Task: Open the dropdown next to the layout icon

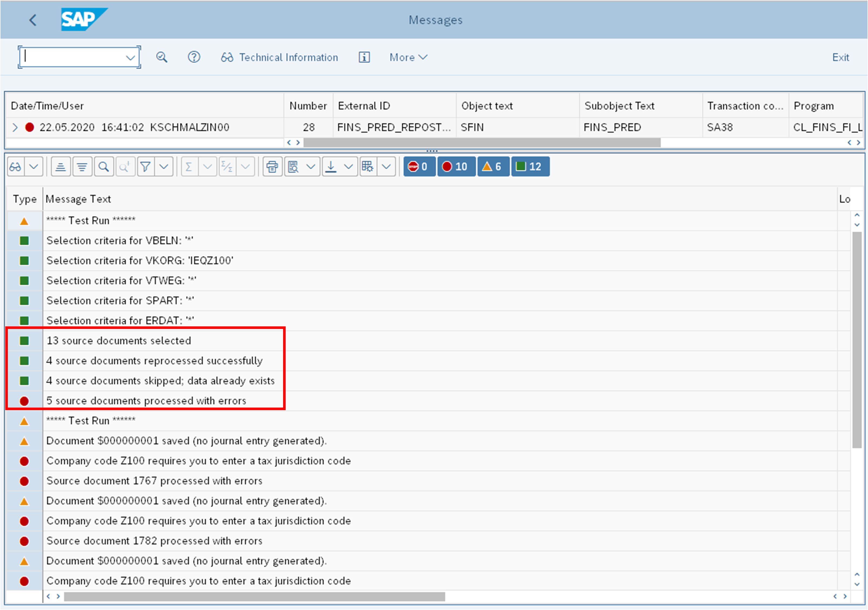Action: [386, 166]
